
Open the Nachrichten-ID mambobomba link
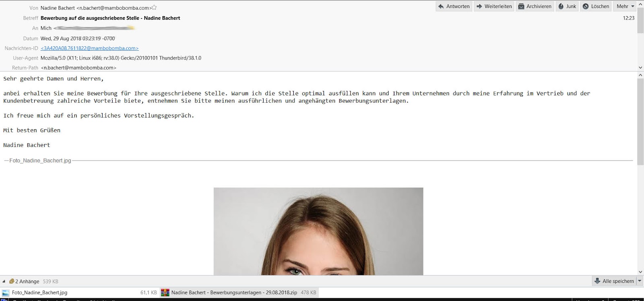(x=90, y=48)
